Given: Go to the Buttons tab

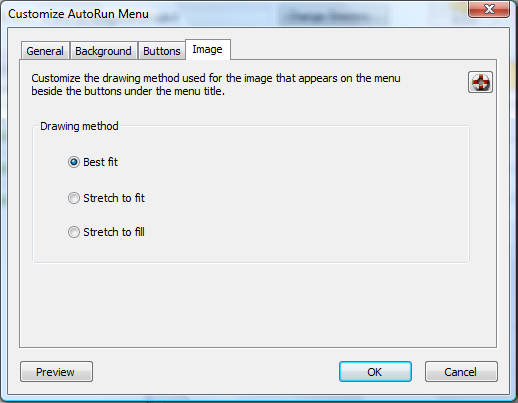Looking at the screenshot, I should pyautogui.click(x=162, y=51).
